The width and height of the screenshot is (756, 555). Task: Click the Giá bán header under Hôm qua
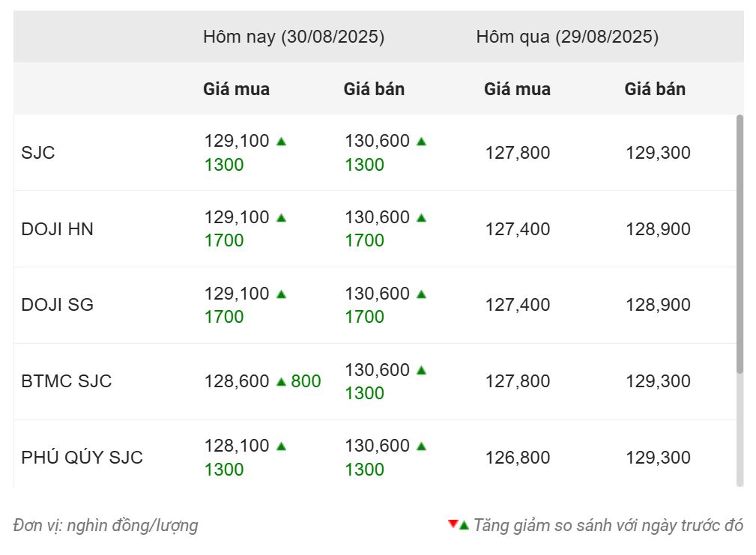coord(655,89)
